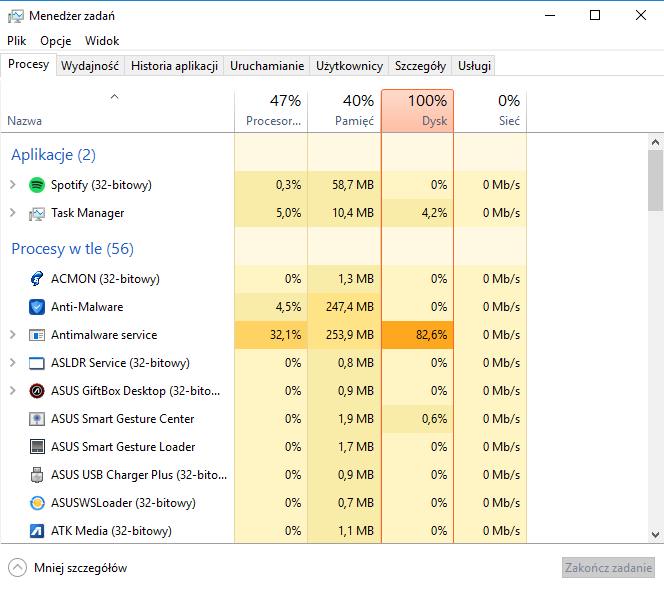Click the 253,9 MB memory cell
The image size is (664, 589).
pyautogui.click(x=344, y=335)
